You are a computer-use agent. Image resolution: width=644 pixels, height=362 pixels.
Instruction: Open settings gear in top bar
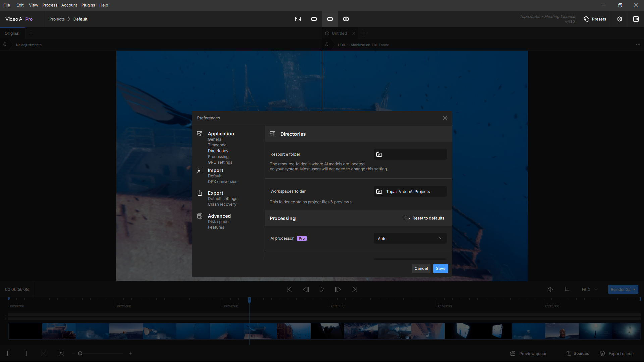620,19
